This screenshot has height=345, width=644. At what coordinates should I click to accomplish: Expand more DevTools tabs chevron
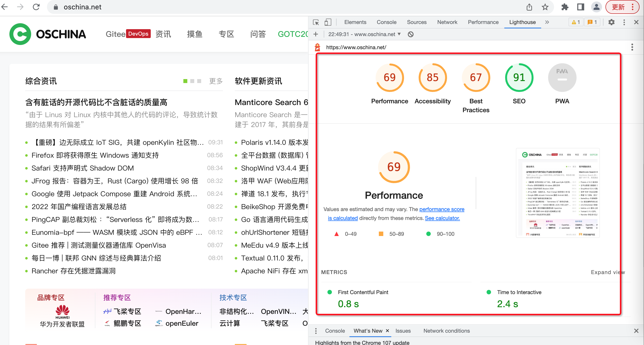coord(547,22)
